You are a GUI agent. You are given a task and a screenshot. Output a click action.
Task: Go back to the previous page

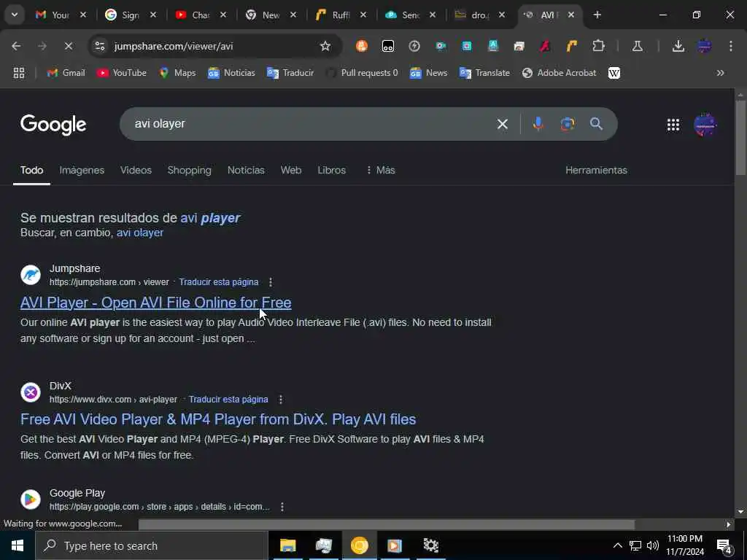click(x=16, y=46)
